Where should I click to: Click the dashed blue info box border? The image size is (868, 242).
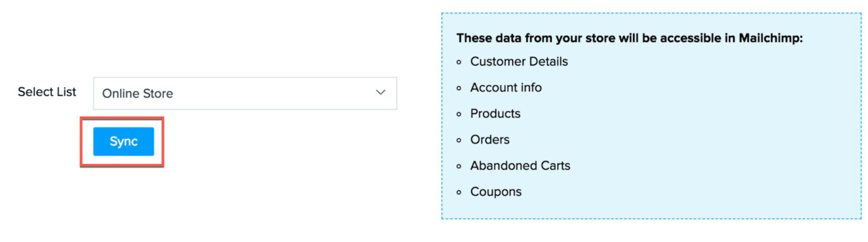click(651, 219)
